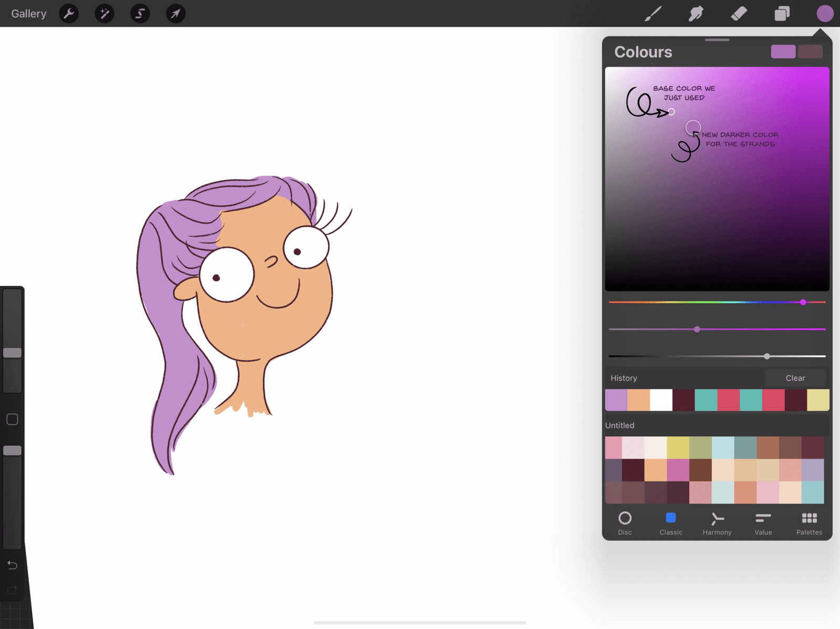Screen dimensions: 840x629
Task: Select the Transform arrow tool
Action: [175, 14]
